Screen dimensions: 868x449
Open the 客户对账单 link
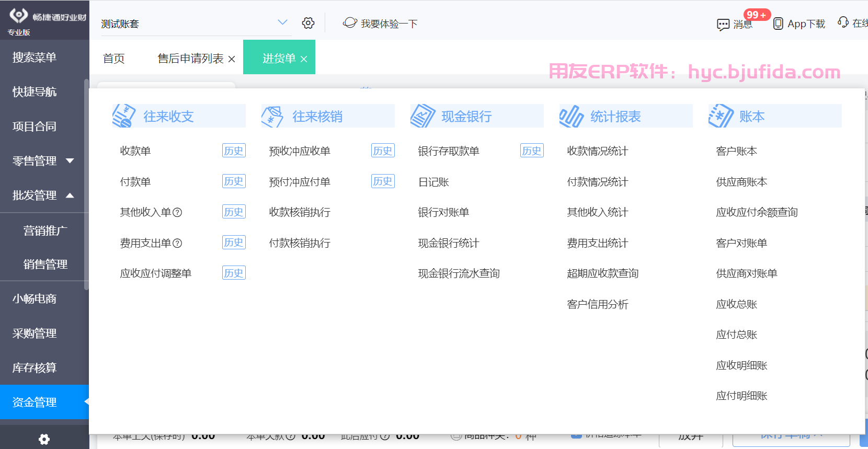(741, 243)
